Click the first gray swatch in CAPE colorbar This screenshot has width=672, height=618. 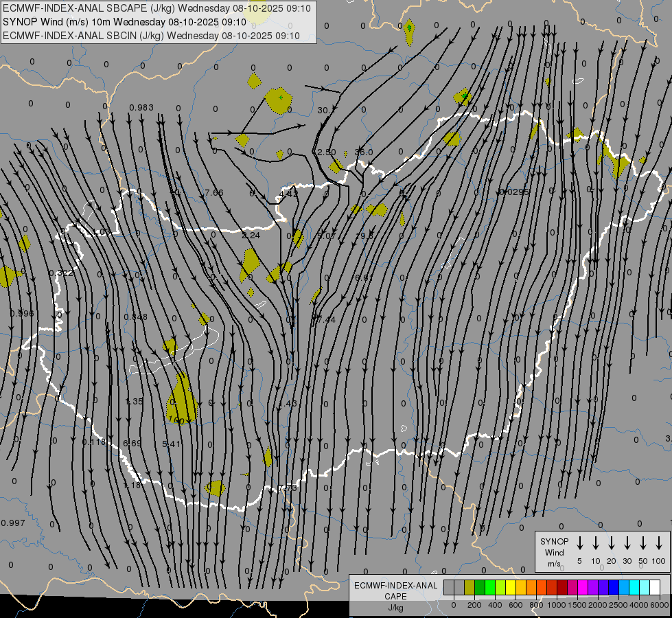(x=449, y=588)
